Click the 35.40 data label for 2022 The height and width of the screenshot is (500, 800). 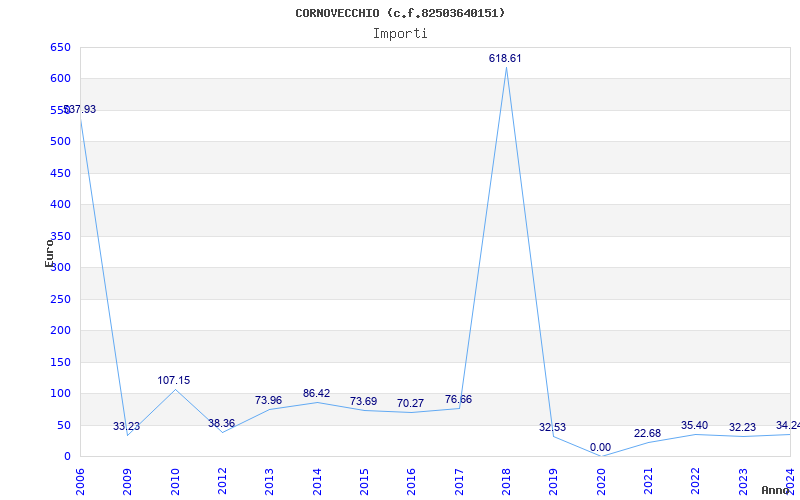(694, 426)
